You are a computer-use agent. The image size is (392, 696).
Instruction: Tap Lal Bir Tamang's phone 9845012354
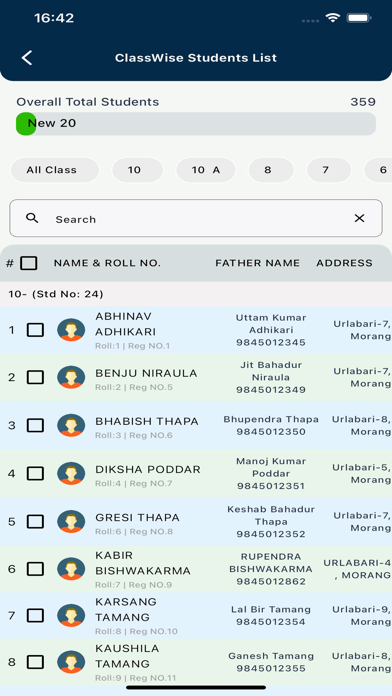271,622
